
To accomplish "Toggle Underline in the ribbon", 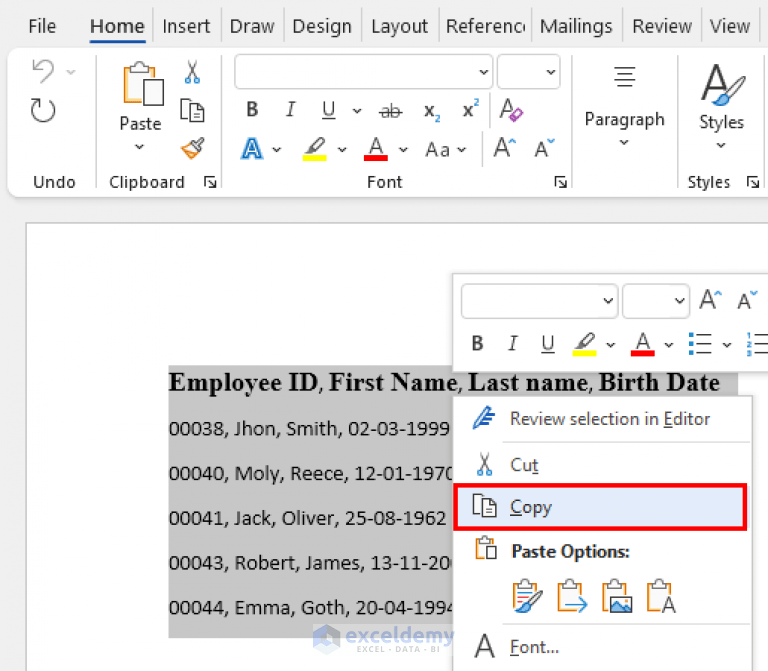I will click(329, 110).
